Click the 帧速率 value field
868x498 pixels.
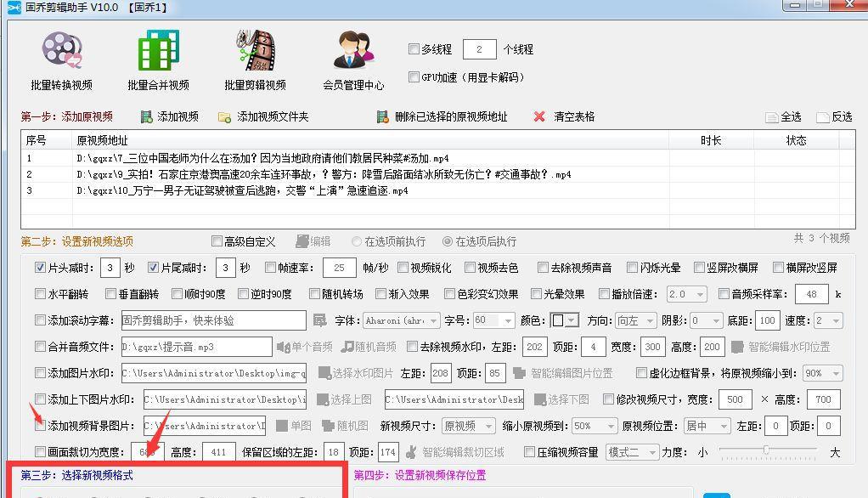coord(340,268)
